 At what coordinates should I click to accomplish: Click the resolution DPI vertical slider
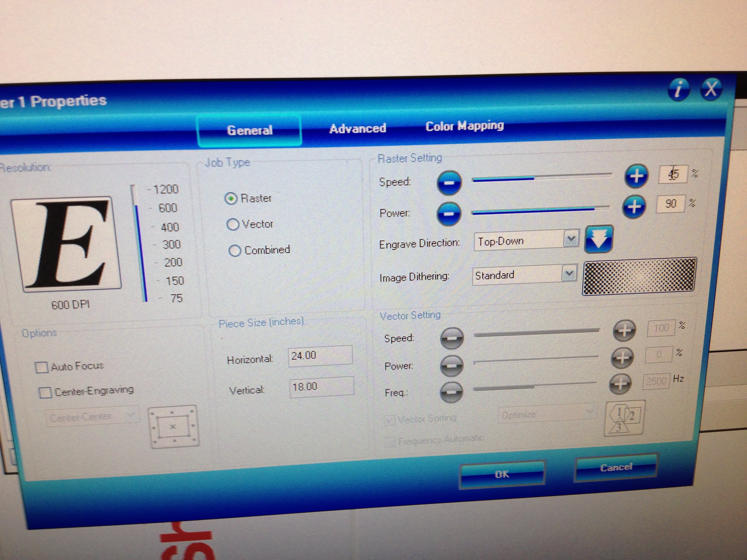tap(139, 243)
